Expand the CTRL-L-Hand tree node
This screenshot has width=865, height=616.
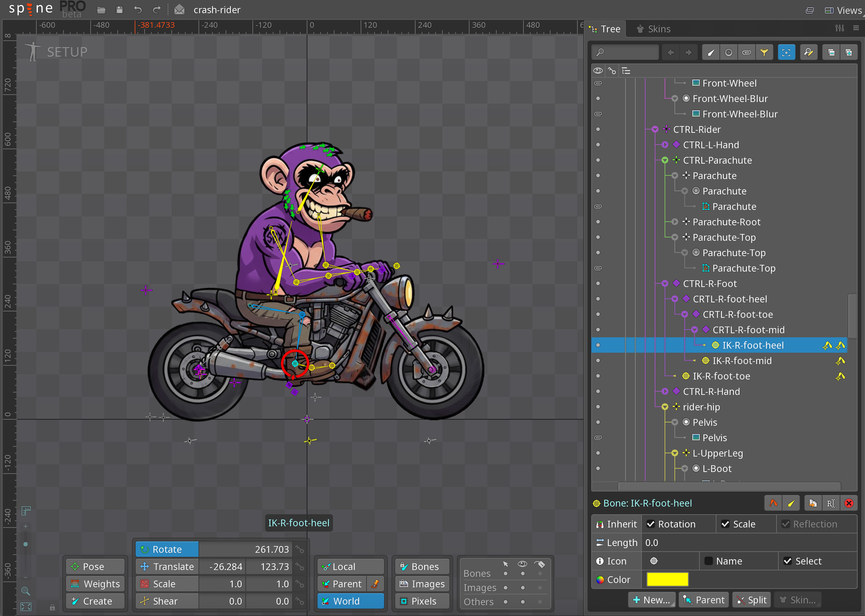pos(665,145)
